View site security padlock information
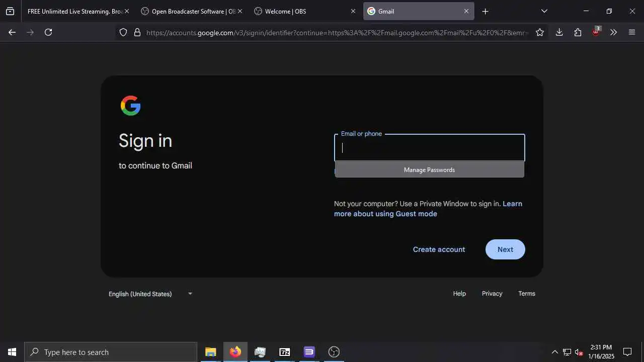Image resolution: width=644 pixels, height=362 pixels. (x=137, y=32)
